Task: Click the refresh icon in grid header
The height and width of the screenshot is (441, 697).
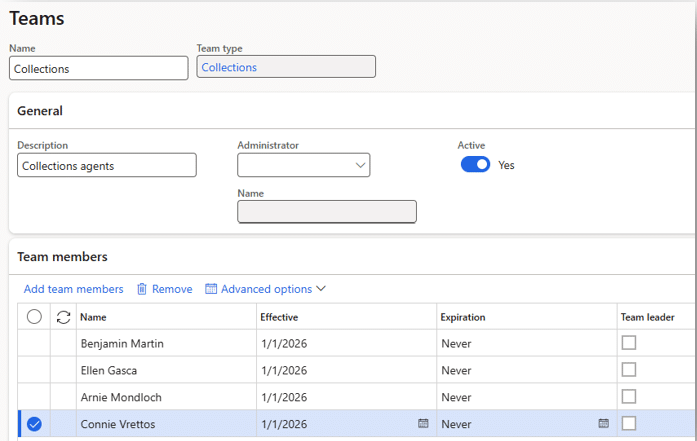Action: (63, 317)
